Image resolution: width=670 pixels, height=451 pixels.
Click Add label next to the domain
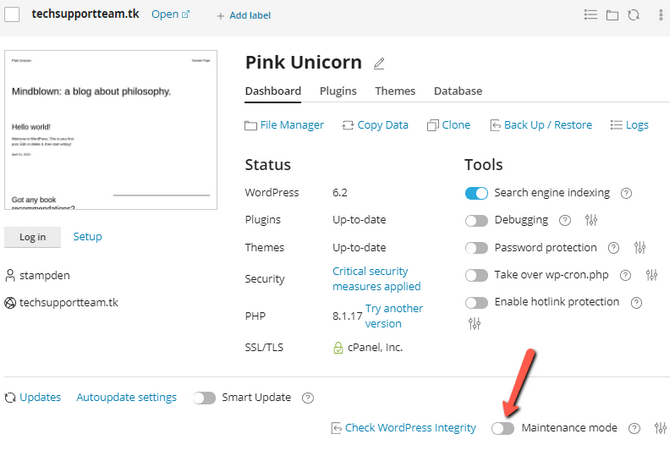coord(243,16)
